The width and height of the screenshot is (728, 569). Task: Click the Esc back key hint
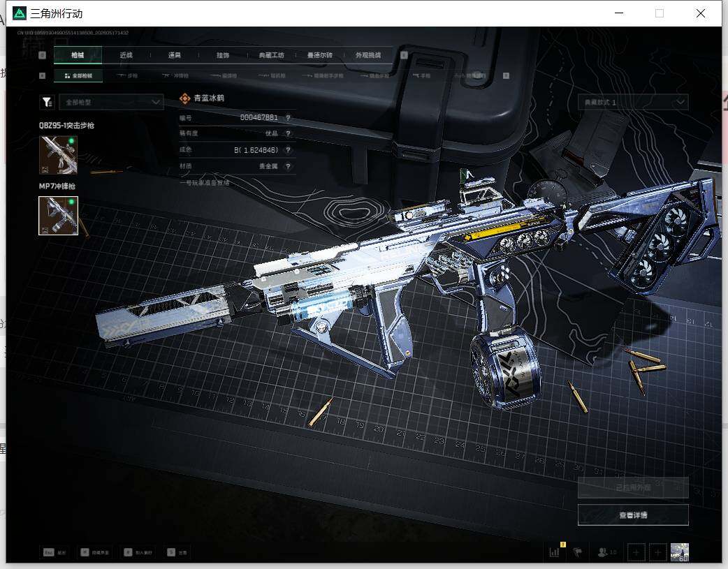point(54,552)
